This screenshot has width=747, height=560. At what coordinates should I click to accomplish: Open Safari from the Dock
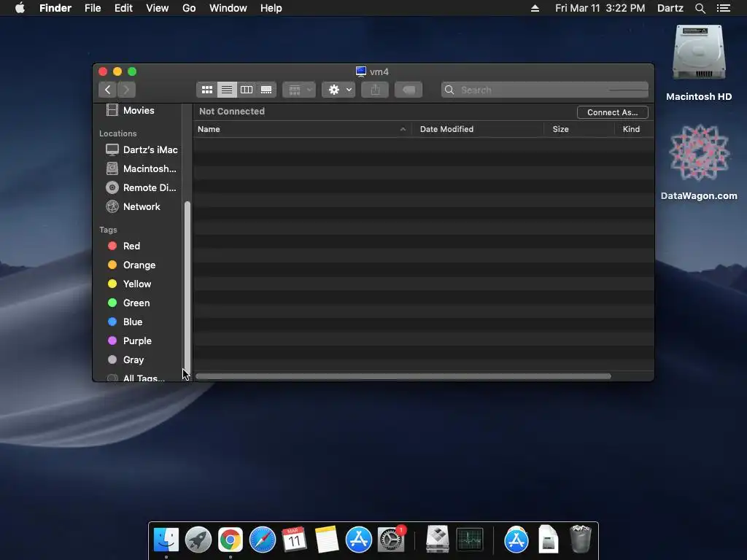point(263,540)
